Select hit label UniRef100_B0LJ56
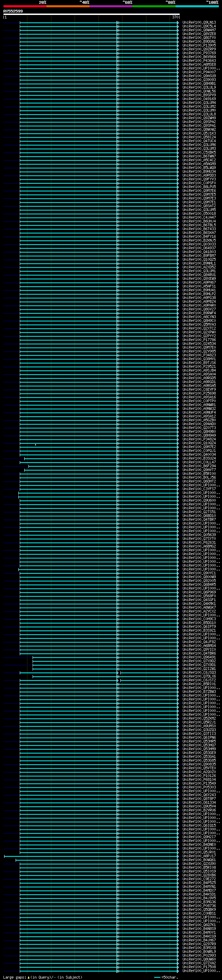 coord(199,477)
